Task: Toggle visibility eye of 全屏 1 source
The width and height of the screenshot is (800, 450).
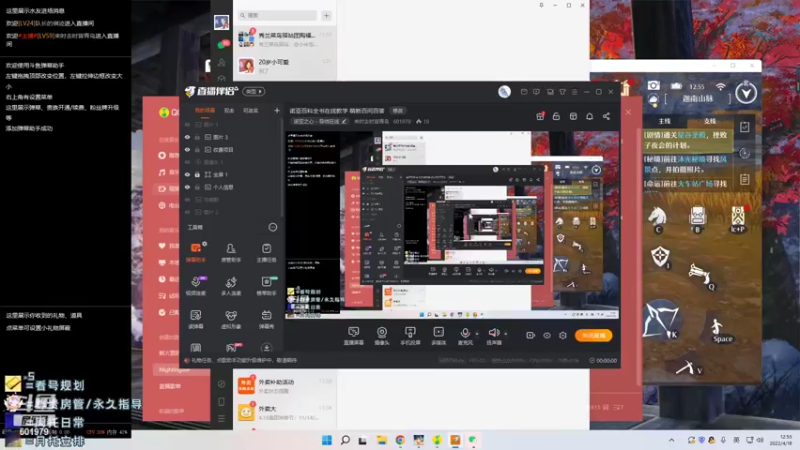Action: tap(187, 174)
